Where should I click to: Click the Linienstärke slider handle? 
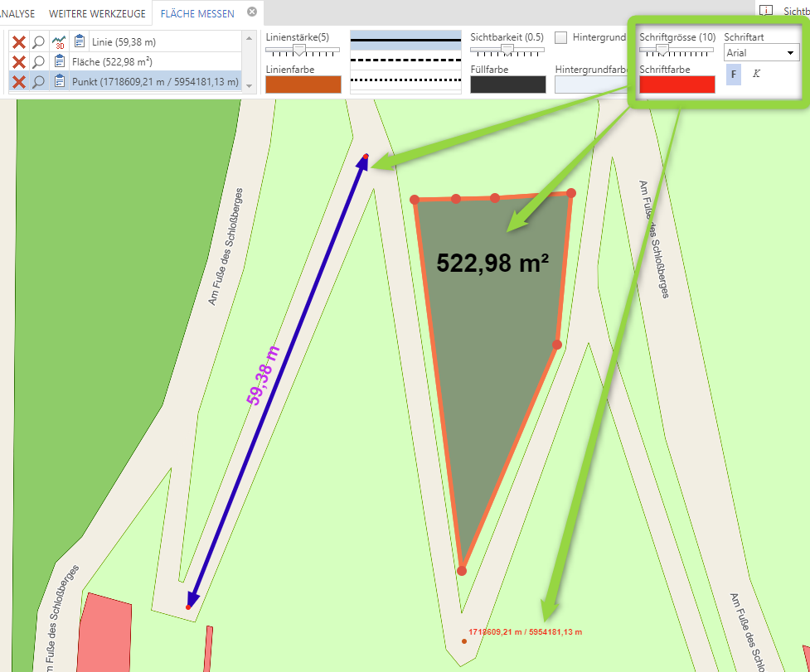pyautogui.click(x=298, y=50)
